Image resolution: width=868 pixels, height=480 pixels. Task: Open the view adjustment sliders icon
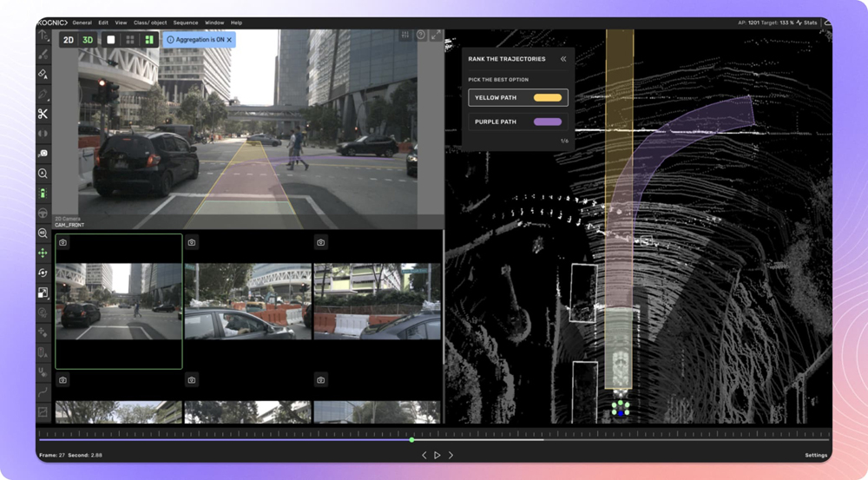coord(405,36)
